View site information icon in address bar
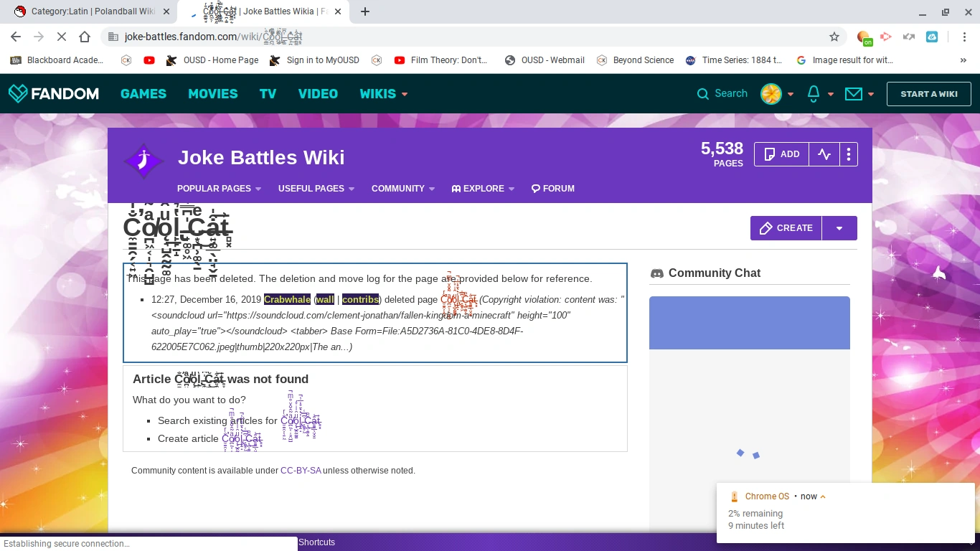This screenshot has width=980, height=551. coord(113,37)
